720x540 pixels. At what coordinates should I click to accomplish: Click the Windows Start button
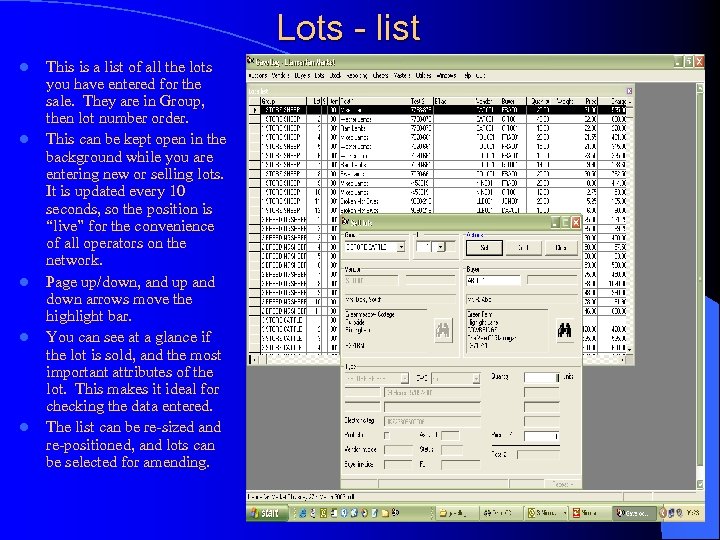click(x=267, y=513)
